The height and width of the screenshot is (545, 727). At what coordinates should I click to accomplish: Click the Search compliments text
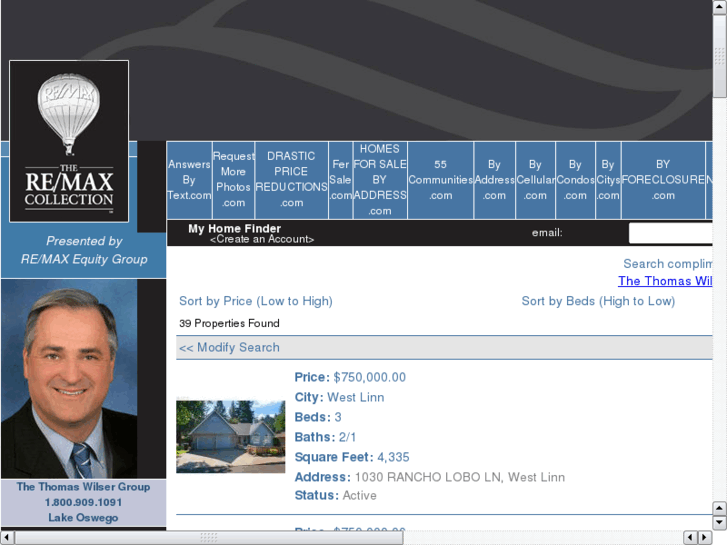tap(668, 264)
